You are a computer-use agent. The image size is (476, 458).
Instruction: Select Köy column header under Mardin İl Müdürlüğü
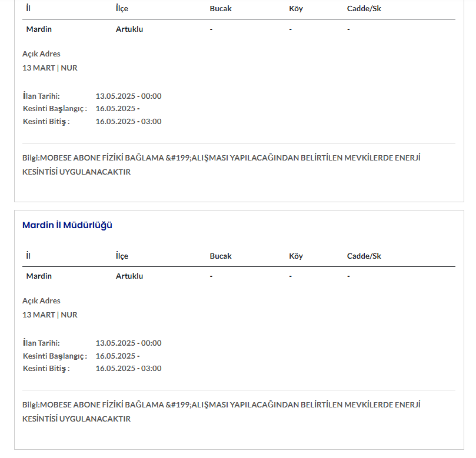click(x=296, y=256)
